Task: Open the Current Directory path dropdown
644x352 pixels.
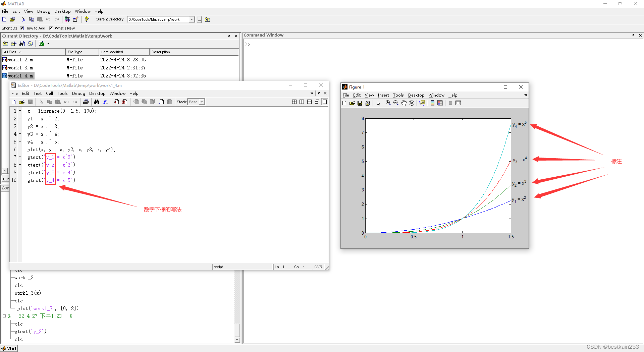Action: 192,19
